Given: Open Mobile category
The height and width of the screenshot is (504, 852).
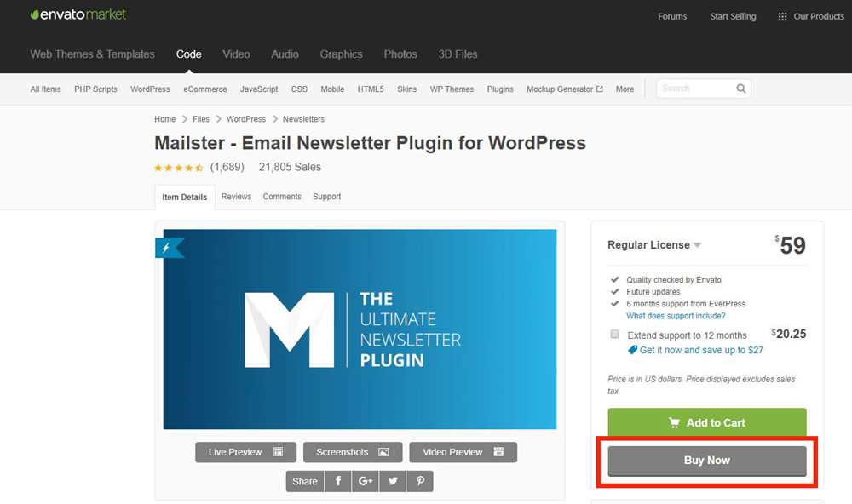Looking at the screenshot, I should pyautogui.click(x=332, y=89).
